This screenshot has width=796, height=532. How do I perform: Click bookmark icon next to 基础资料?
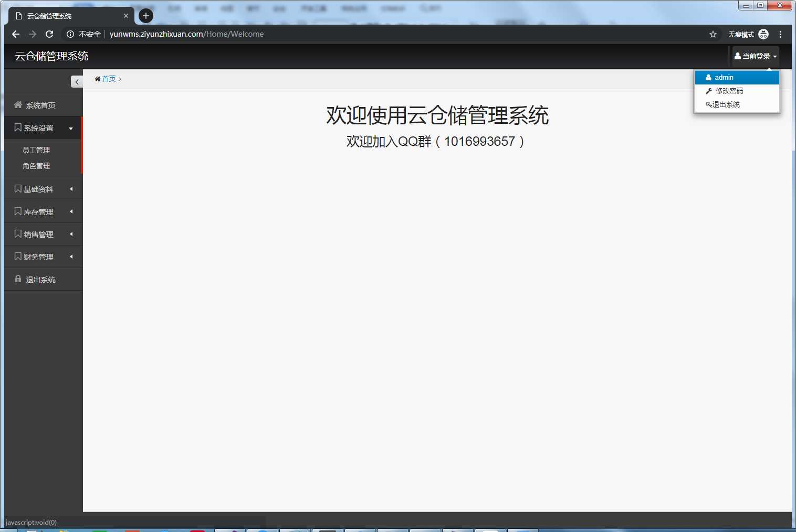point(18,188)
